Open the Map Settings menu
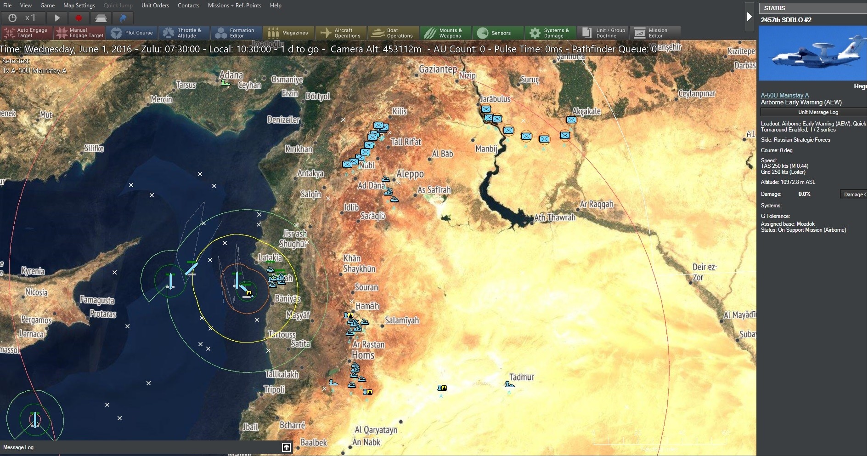This screenshot has width=868, height=457. point(79,6)
